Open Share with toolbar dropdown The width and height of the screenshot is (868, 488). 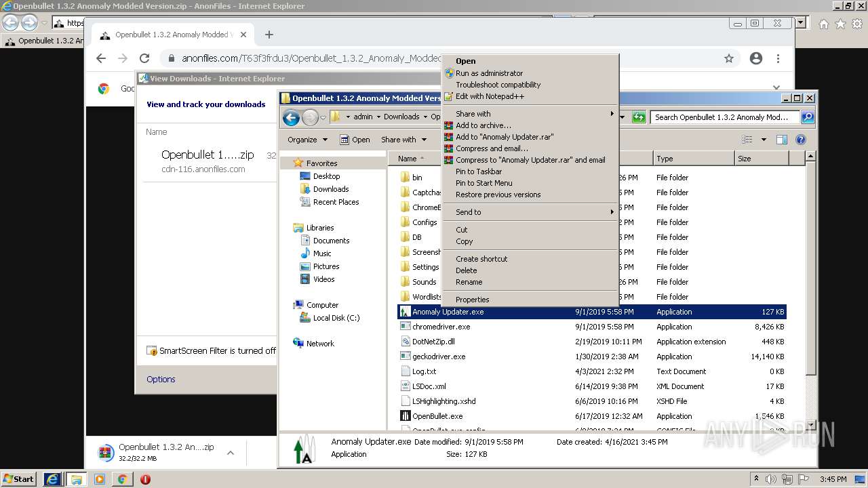click(404, 140)
